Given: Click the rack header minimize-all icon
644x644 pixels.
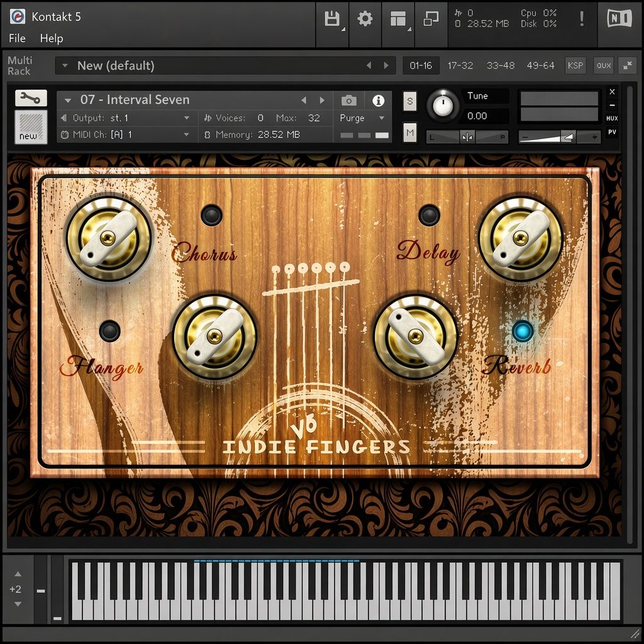Looking at the screenshot, I should point(628,65).
